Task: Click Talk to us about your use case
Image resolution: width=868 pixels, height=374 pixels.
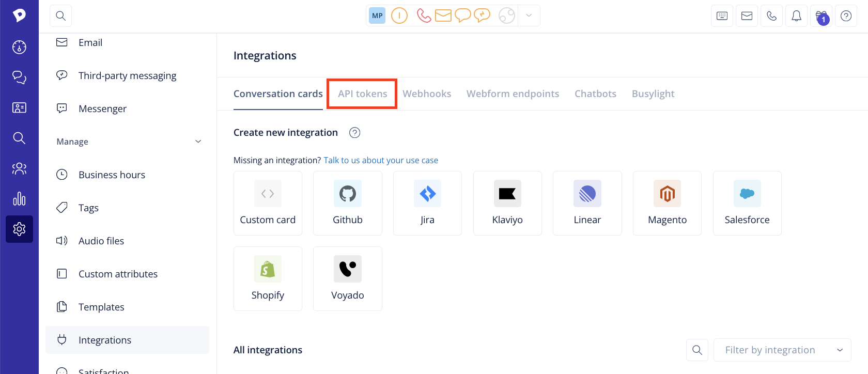Action: (381, 160)
